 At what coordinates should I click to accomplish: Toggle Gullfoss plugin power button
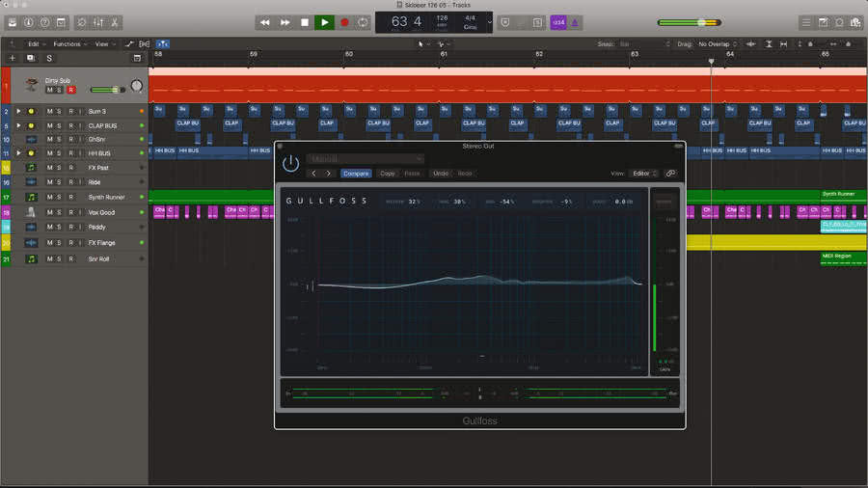pos(290,163)
